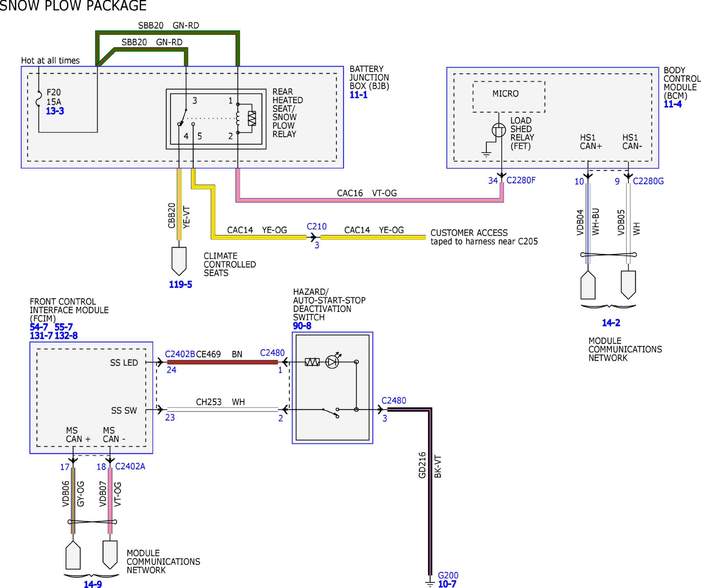Select the load shed relay FET symbol

tap(499, 130)
